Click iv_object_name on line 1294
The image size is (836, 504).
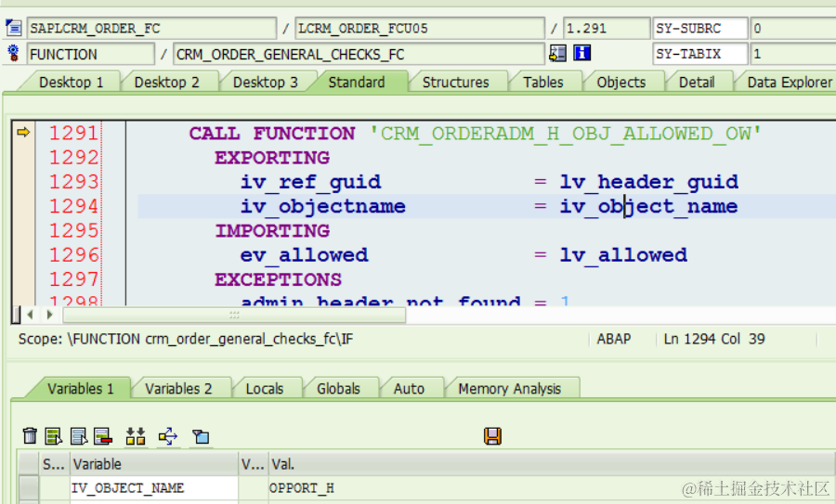649,207
